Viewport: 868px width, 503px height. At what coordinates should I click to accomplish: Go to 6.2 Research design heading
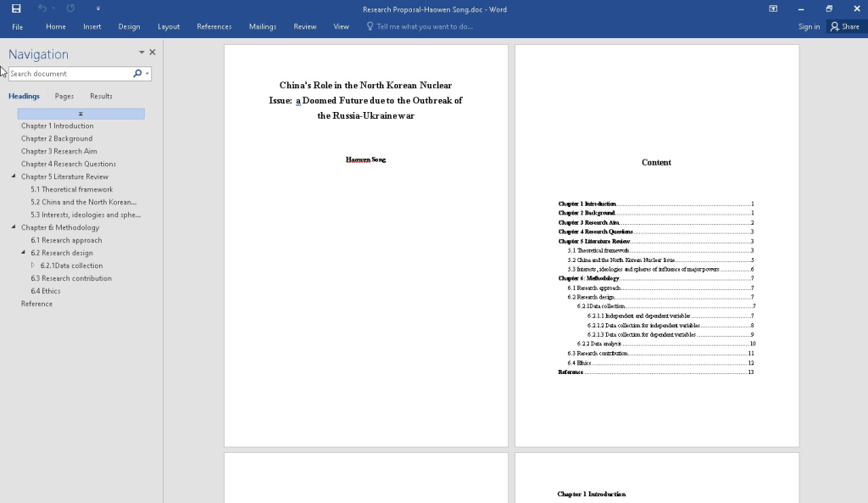62,253
